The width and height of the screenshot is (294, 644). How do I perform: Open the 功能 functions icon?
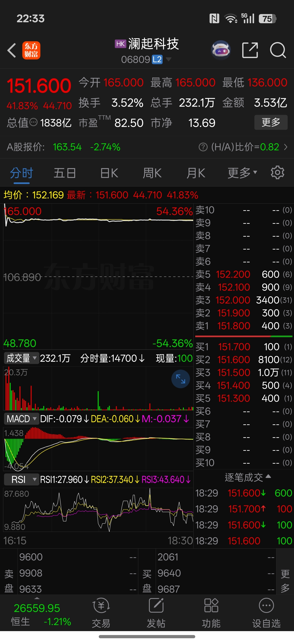click(x=211, y=606)
